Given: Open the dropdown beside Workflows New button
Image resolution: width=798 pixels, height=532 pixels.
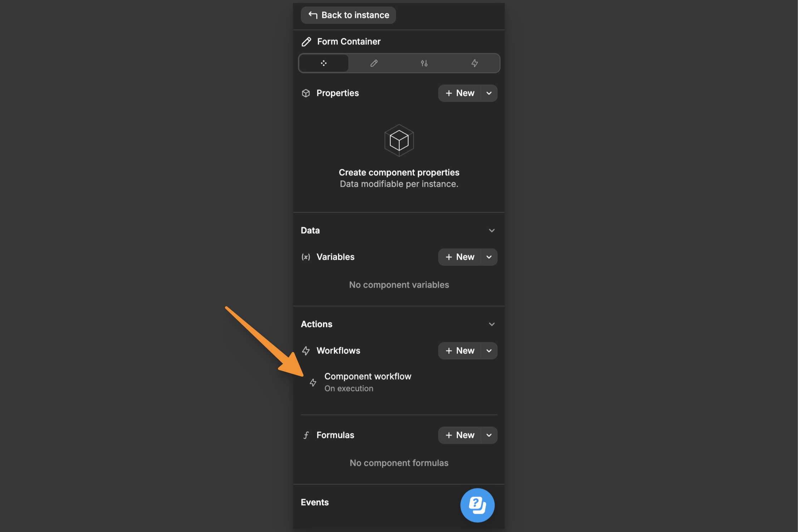Looking at the screenshot, I should 489,351.
